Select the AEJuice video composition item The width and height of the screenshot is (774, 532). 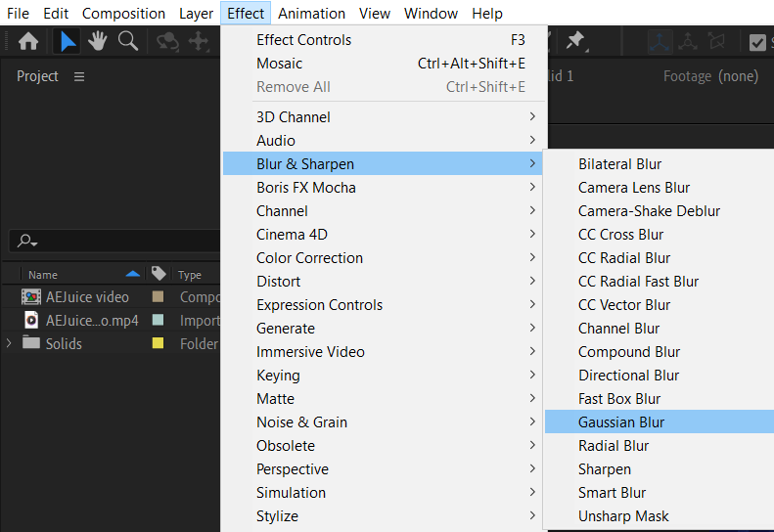click(87, 296)
